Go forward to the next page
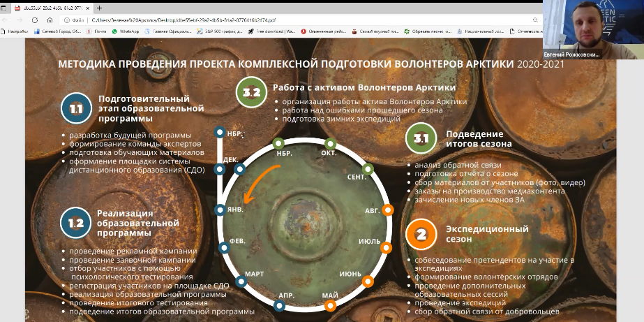This screenshot has width=644, height=322. click(20, 20)
